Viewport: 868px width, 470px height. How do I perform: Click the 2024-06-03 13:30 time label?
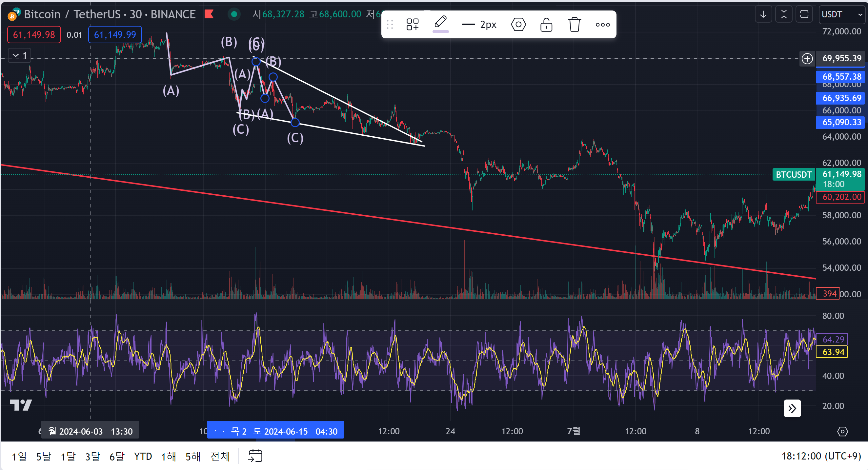[90, 431]
